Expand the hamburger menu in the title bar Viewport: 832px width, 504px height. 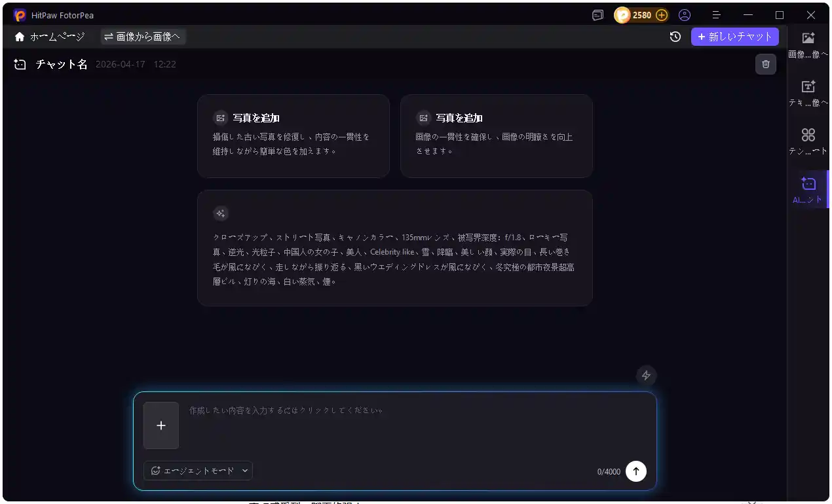click(x=716, y=14)
